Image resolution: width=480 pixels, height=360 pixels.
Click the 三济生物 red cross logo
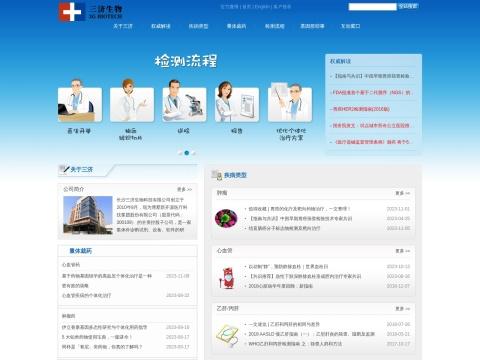(72, 12)
